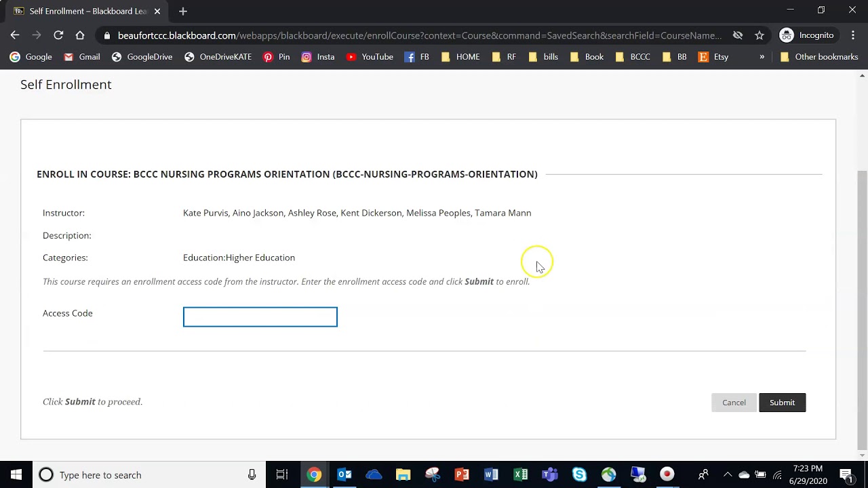Viewport: 868px width, 488px height.
Task: Click the URL address bar
Action: point(419,35)
